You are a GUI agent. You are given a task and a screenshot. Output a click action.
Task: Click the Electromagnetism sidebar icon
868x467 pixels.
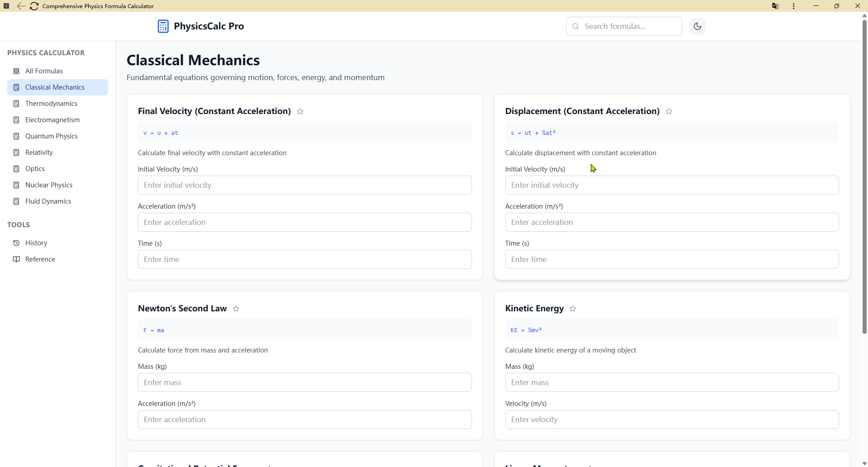pyautogui.click(x=16, y=120)
